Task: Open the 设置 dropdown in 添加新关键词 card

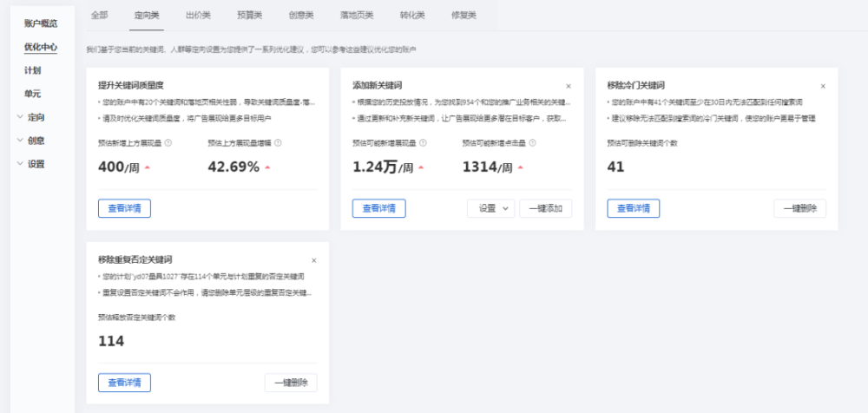Action: pyautogui.click(x=491, y=208)
